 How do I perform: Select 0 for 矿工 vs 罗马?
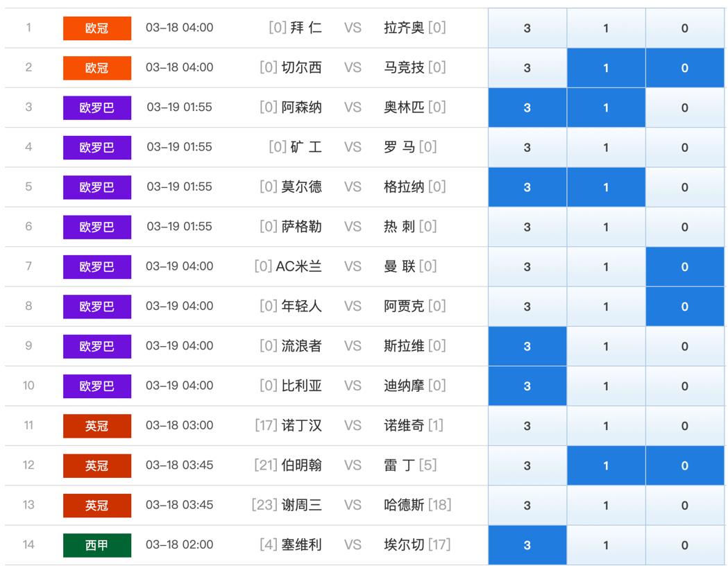tap(685, 148)
